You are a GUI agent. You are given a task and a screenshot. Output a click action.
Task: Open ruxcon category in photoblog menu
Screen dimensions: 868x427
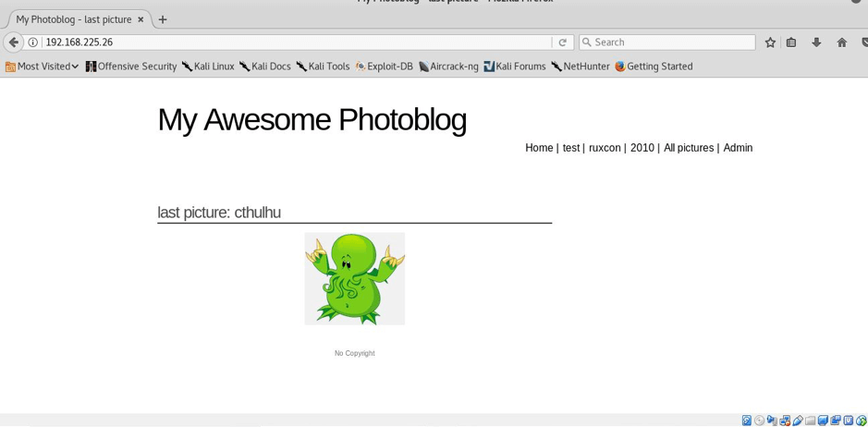[605, 148]
